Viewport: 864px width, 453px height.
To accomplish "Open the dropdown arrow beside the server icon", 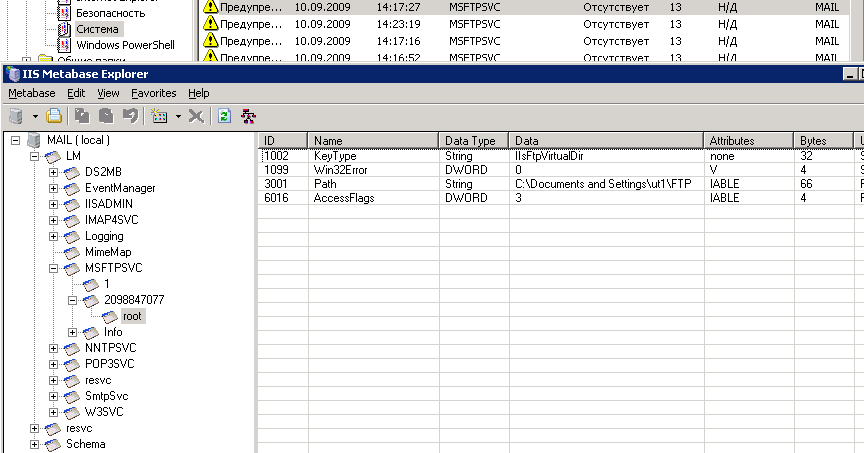I will (x=35, y=116).
